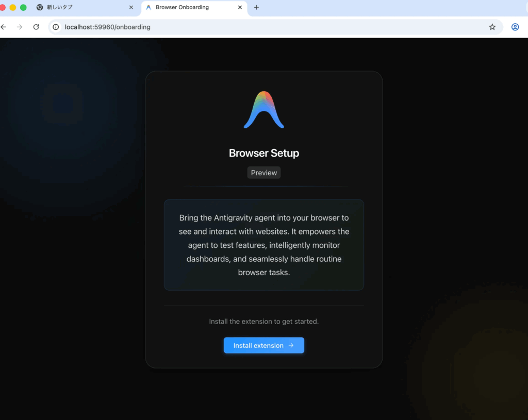
Task: Close the 新しいタブ tab
Action: pos(131,7)
